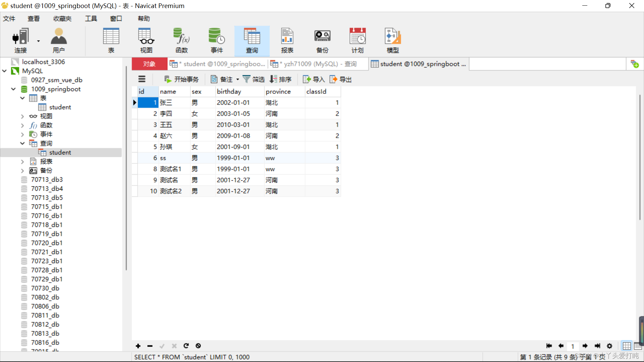This screenshot has height=362, width=644.
Task: Go to the last page of records
Action: tap(597, 346)
